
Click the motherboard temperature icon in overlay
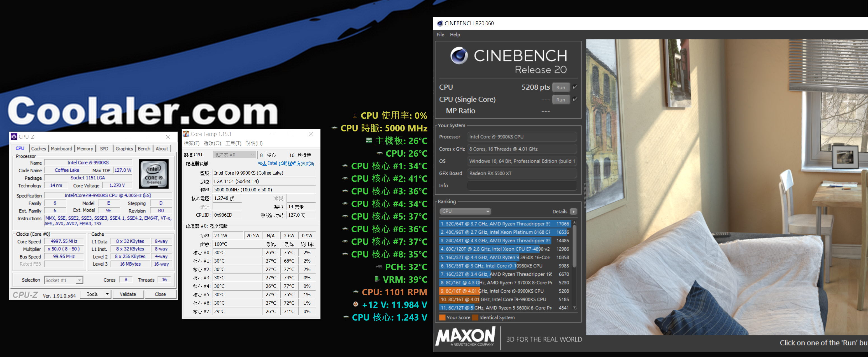[369, 140]
